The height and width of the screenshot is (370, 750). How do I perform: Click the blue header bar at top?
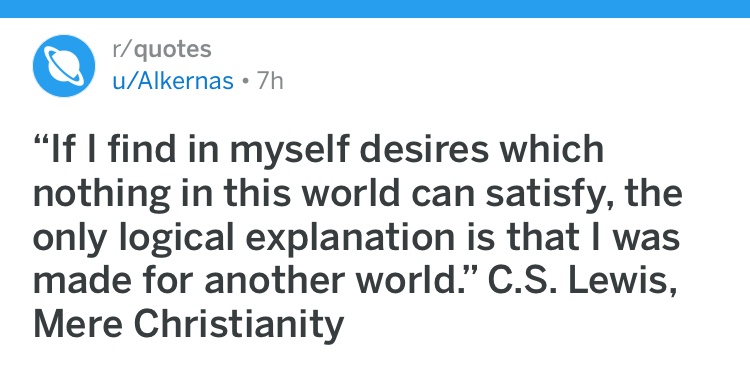(375, 9)
